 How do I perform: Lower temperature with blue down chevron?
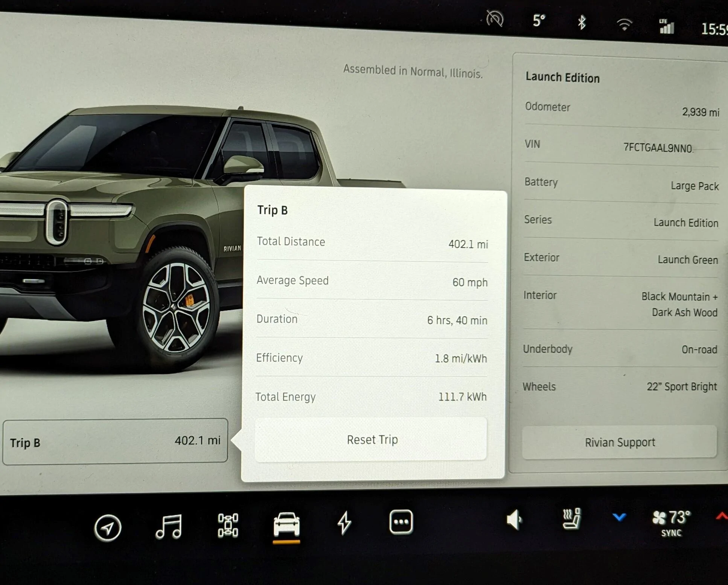point(619,517)
